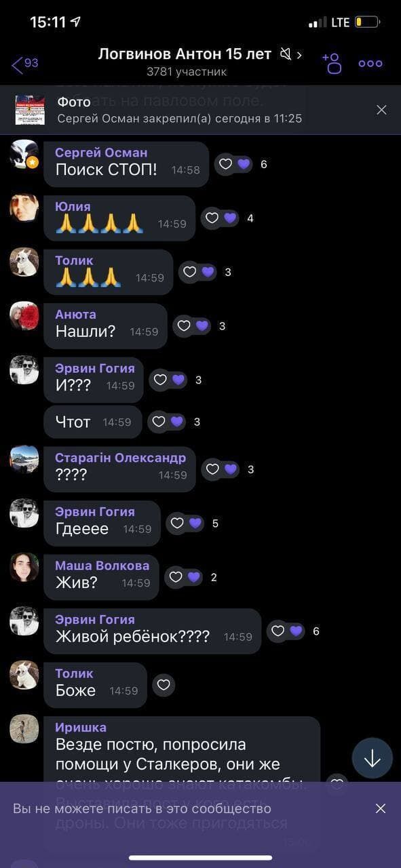
Task: Open sender name Маша Волкова
Action: point(102,566)
